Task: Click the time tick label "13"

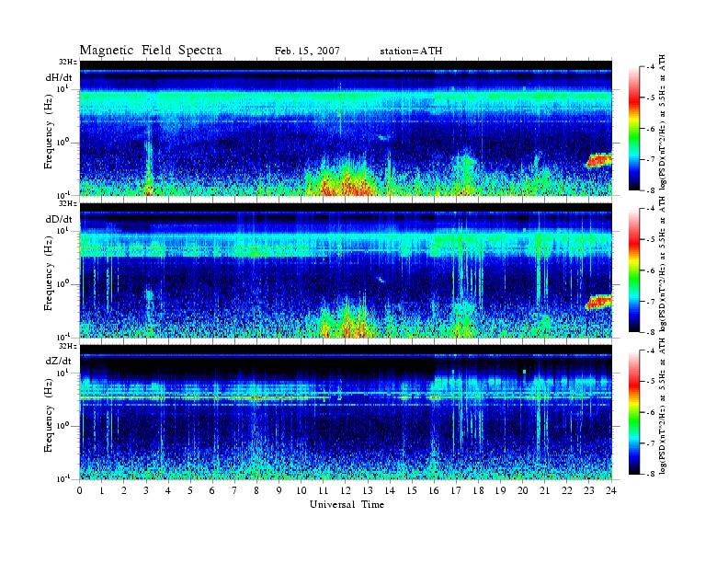Action: click(368, 490)
